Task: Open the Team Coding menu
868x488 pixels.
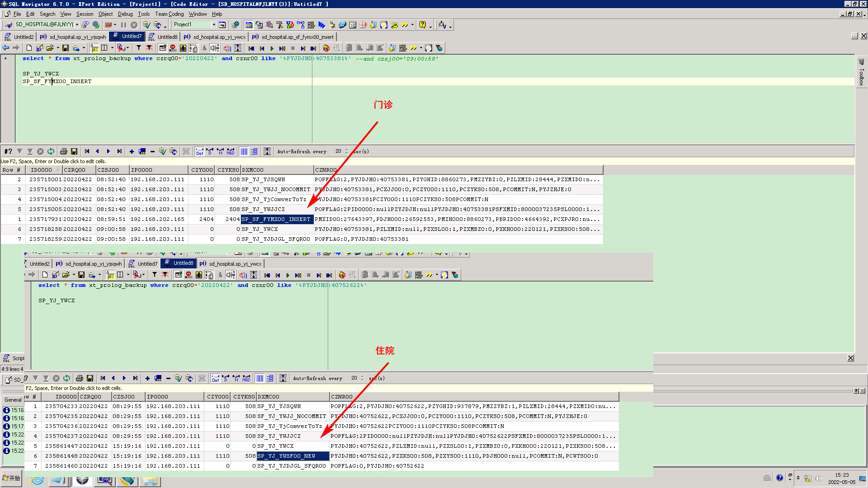Action: pyautogui.click(x=169, y=14)
